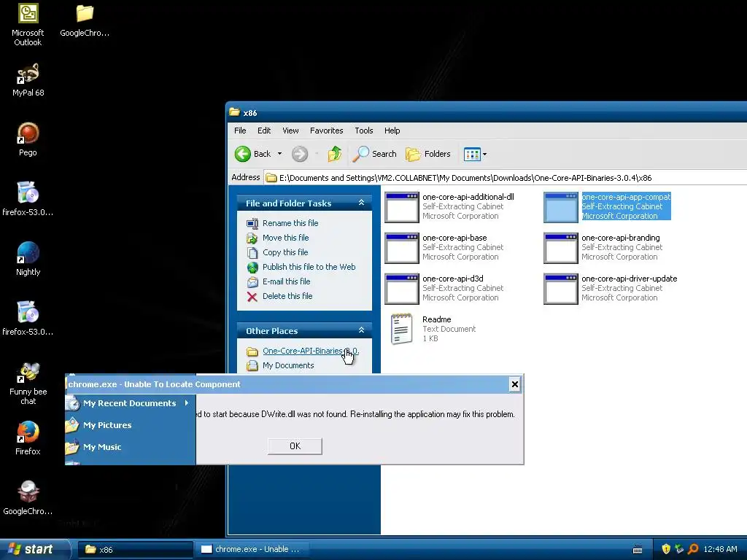Select the upper firefox-53.0 installer icon
This screenshot has height=560, width=747.
coord(28,199)
